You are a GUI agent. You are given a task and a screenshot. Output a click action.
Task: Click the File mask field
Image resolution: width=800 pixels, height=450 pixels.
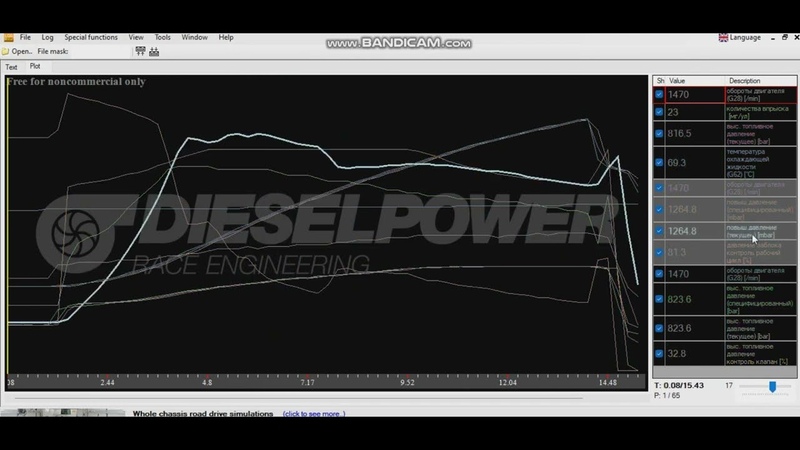[99, 52]
